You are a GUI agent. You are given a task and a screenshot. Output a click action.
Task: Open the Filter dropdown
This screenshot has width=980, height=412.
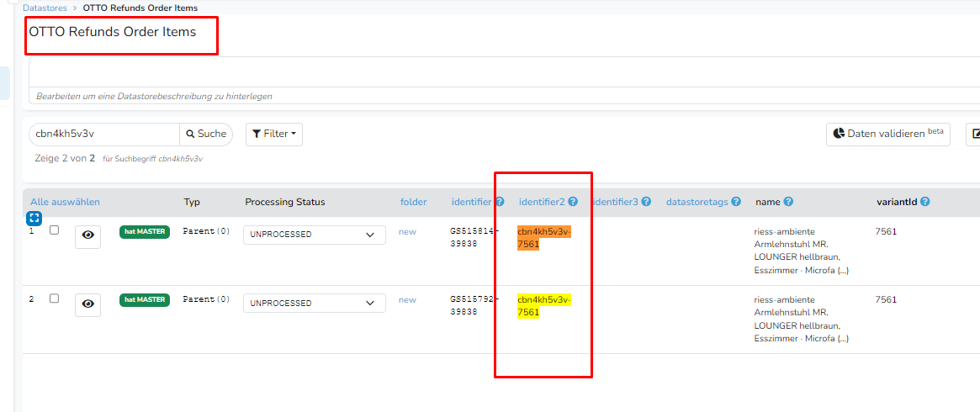click(274, 134)
